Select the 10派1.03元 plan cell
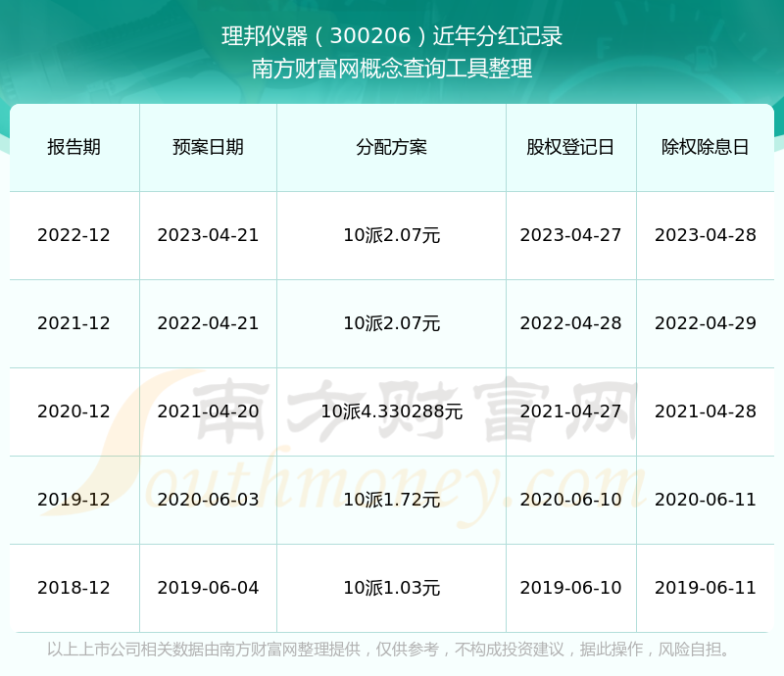 coord(391,588)
